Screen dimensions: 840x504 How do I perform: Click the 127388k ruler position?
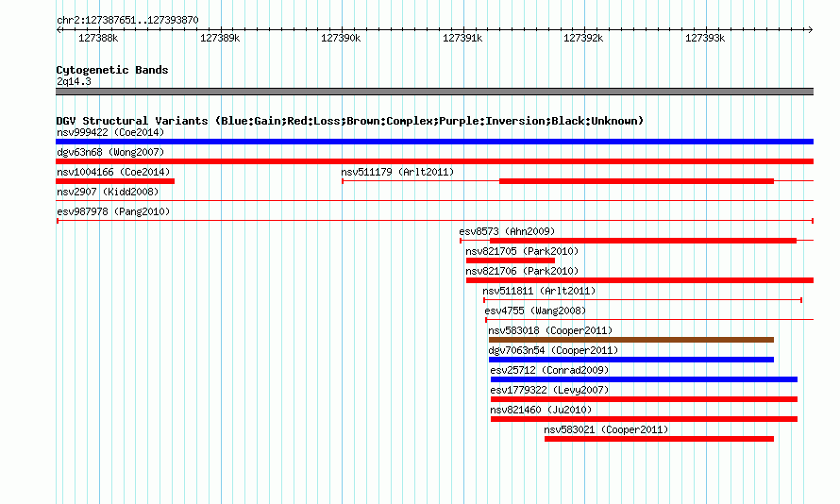pyautogui.click(x=98, y=38)
